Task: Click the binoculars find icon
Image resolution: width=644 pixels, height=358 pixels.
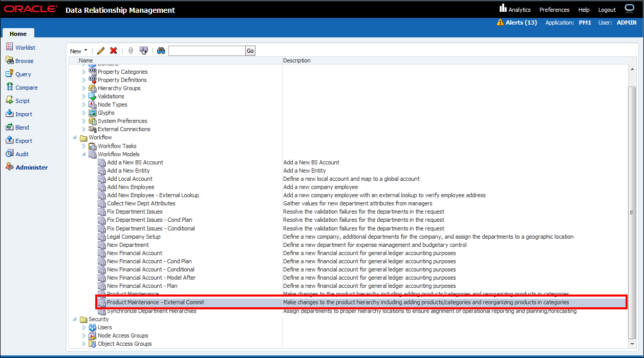Action: point(161,51)
